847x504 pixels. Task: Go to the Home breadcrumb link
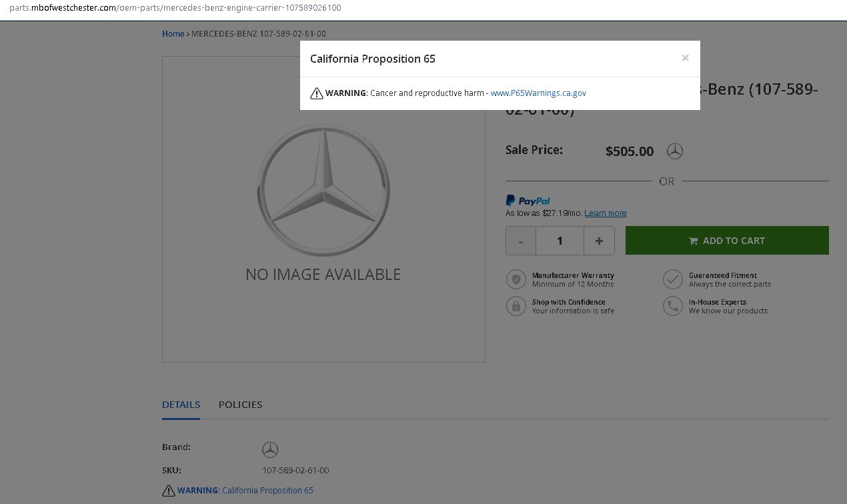click(173, 34)
